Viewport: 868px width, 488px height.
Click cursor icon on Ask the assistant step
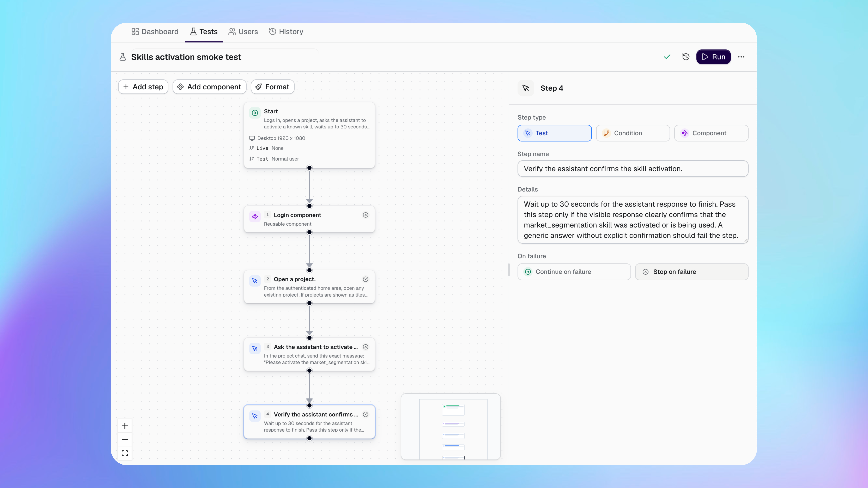(255, 349)
